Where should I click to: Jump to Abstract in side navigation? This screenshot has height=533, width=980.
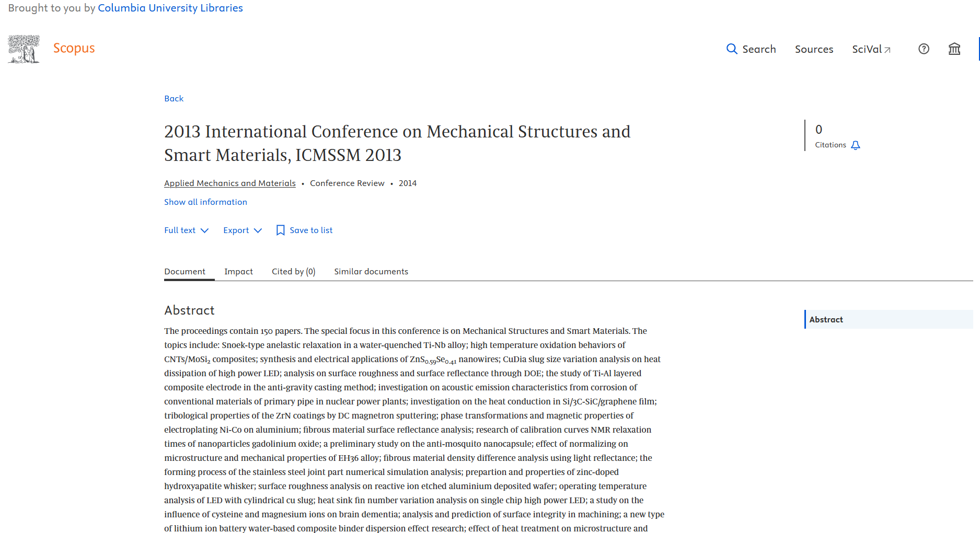[826, 320]
